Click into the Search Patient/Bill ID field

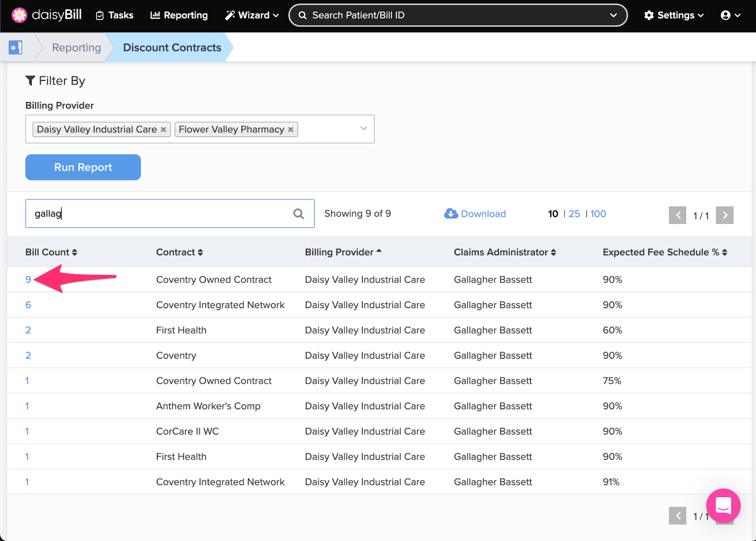(457, 15)
